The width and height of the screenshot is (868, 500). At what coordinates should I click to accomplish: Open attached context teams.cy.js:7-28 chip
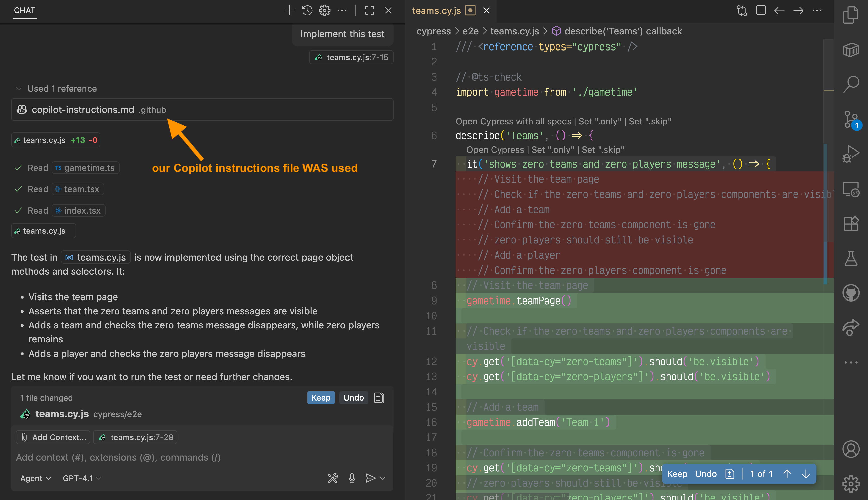135,437
